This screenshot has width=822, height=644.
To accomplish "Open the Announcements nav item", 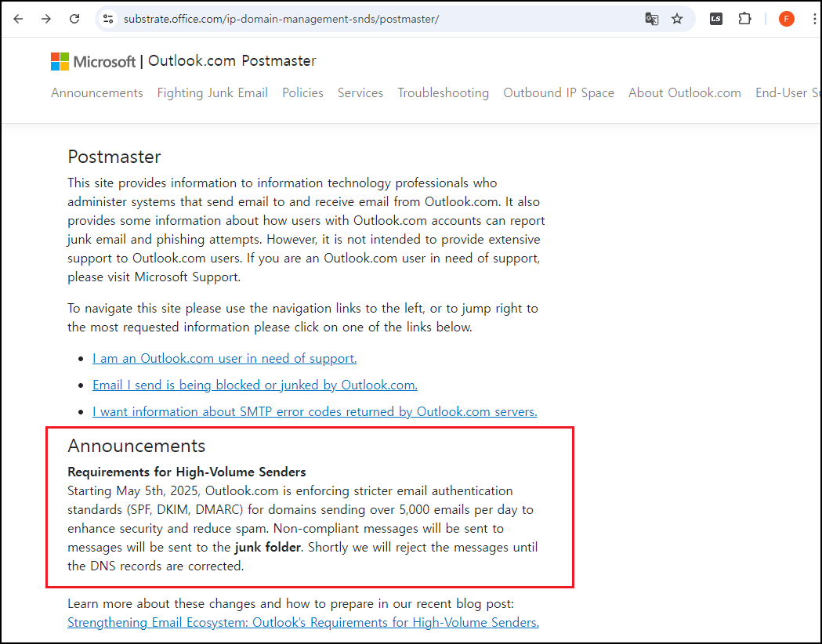I will tap(97, 92).
